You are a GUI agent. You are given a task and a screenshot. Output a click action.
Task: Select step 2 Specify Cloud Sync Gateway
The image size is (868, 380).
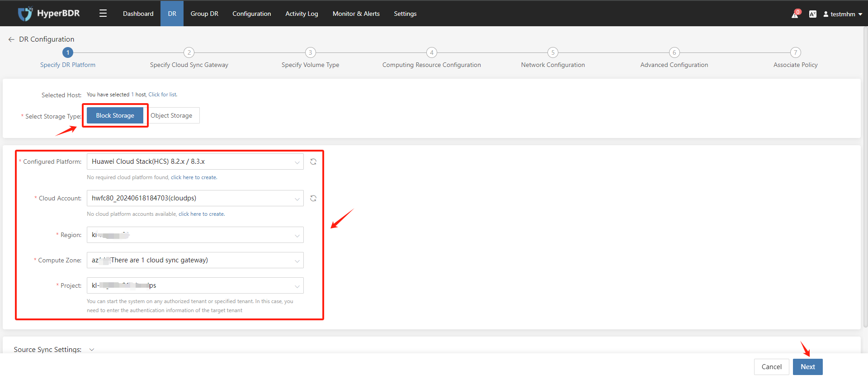coord(189,58)
